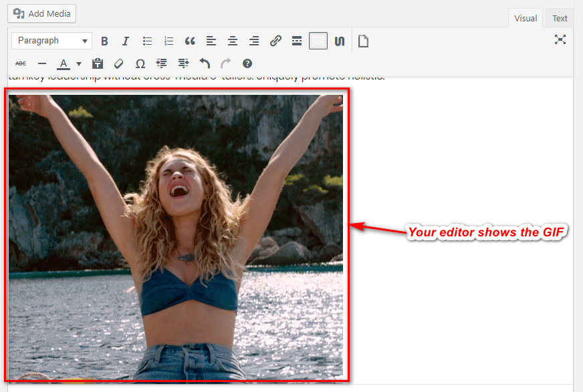Click the shortcode U-shaped toolbar icon

coord(340,41)
